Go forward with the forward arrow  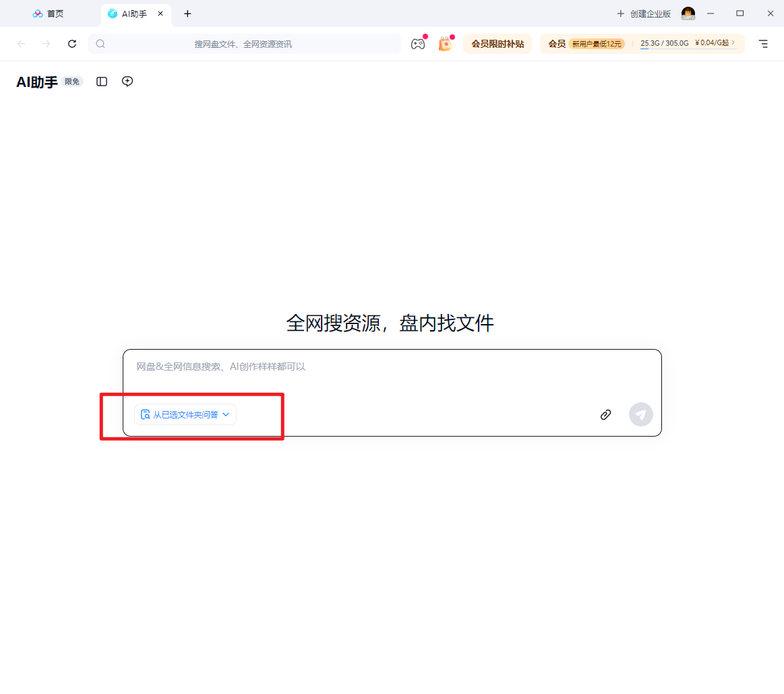pyautogui.click(x=46, y=44)
